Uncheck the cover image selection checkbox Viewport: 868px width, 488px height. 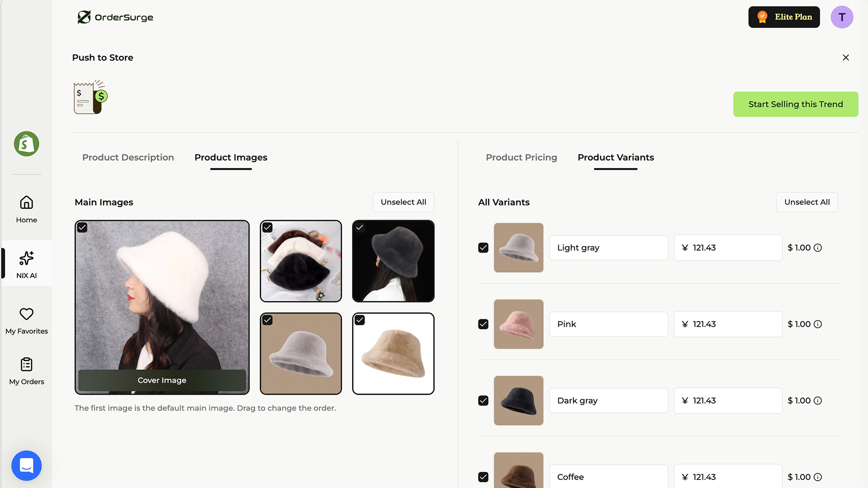[82, 227]
